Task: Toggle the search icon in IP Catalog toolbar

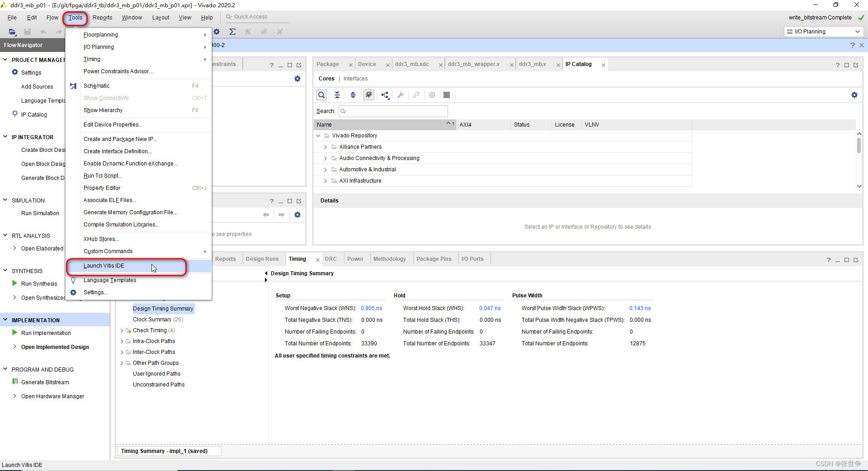Action: pyautogui.click(x=321, y=95)
